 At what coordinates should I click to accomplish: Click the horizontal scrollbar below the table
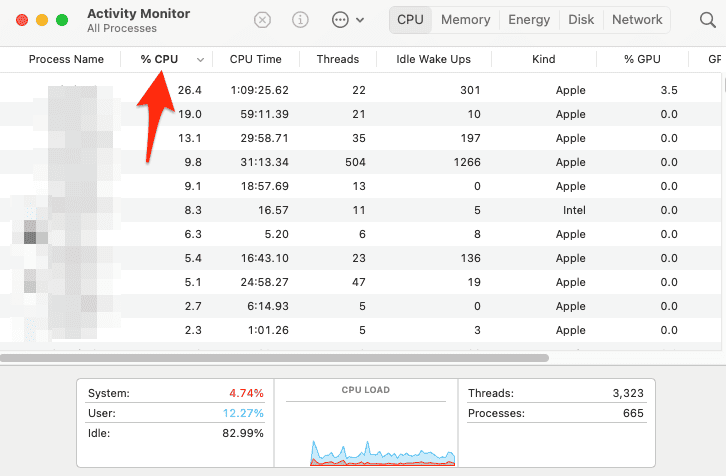tap(275, 357)
